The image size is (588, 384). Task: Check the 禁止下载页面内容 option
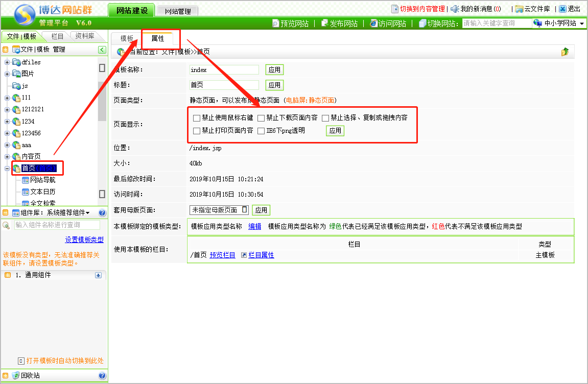261,118
